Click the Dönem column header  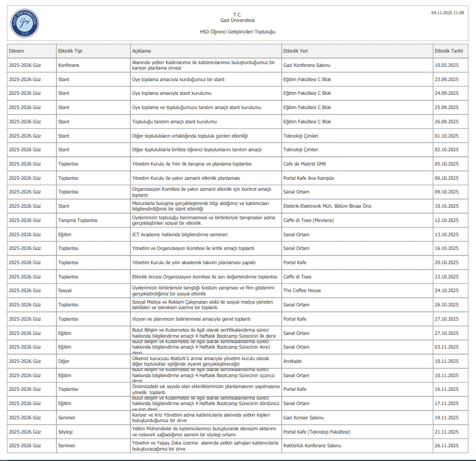(17, 51)
